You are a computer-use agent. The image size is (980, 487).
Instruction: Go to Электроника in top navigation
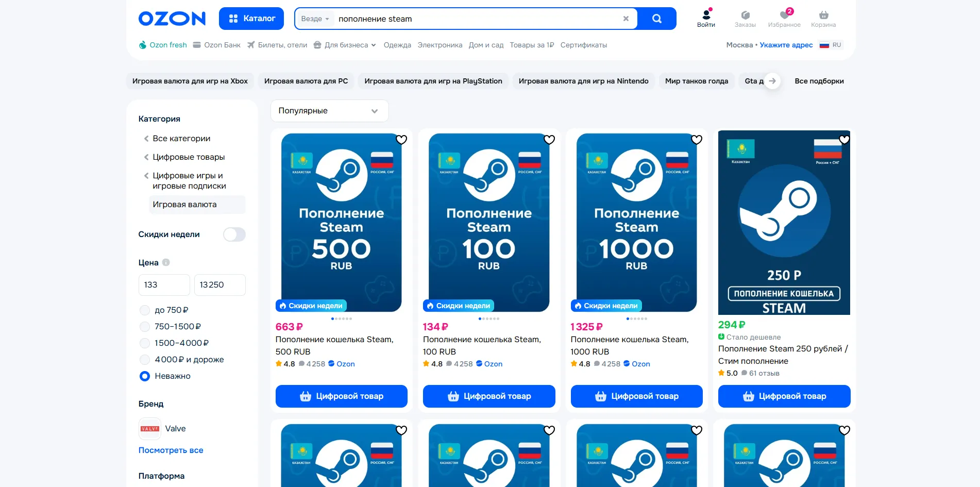(440, 45)
